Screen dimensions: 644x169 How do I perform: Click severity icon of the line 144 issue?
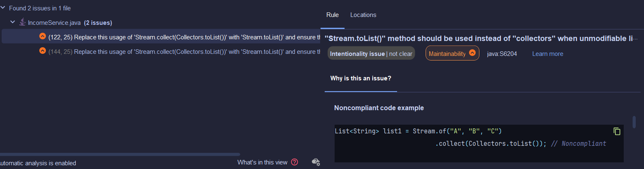[42, 51]
